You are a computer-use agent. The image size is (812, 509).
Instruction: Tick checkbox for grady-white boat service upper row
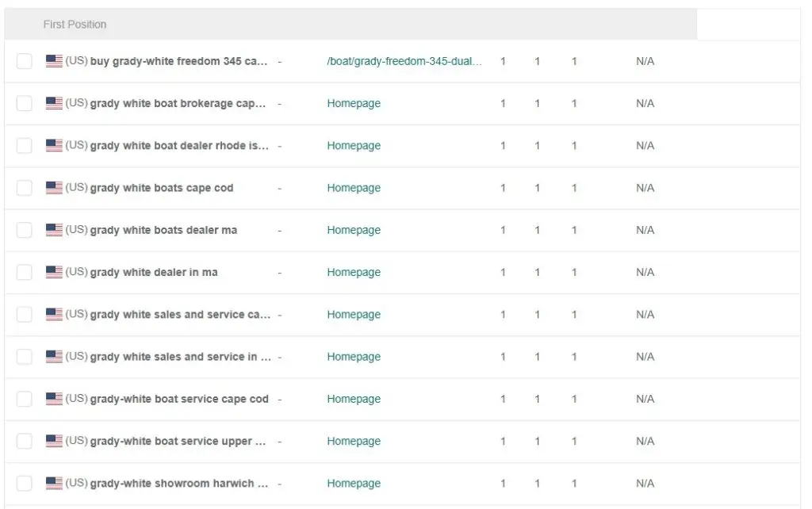point(25,441)
